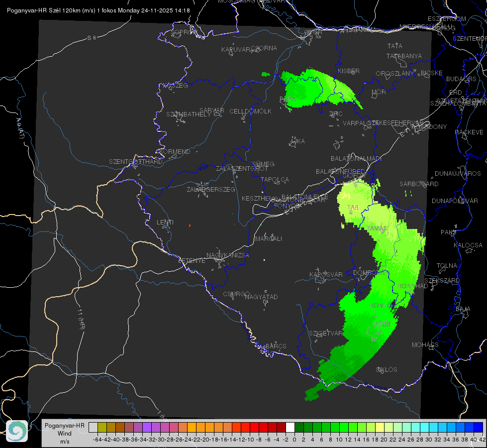487x448 pixels.
Task: Click the TAPOLCA label
Action: point(275,180)
